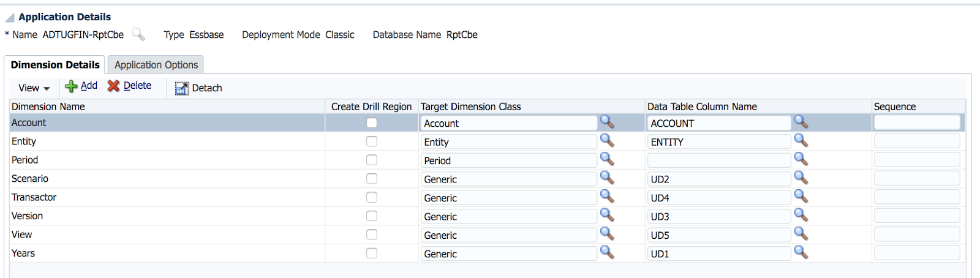Click the magnifier next to the Period target class
Image resolution: width=980 pixels, height=278 pixels.
pos(607,159)
